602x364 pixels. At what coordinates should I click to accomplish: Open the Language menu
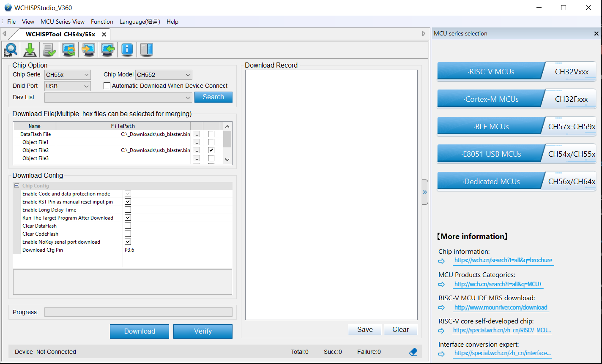click(140, 22)
